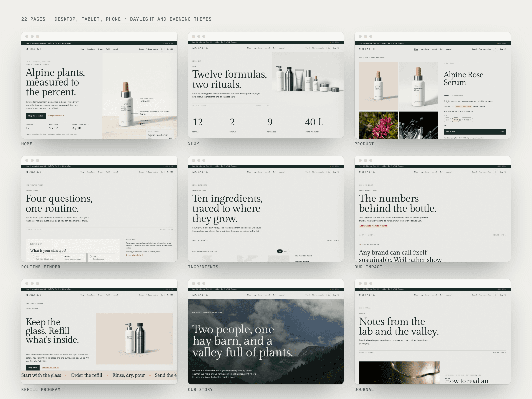Choose the Refill 30 ml size option
The image size is (532, 399).
point(466,120)
